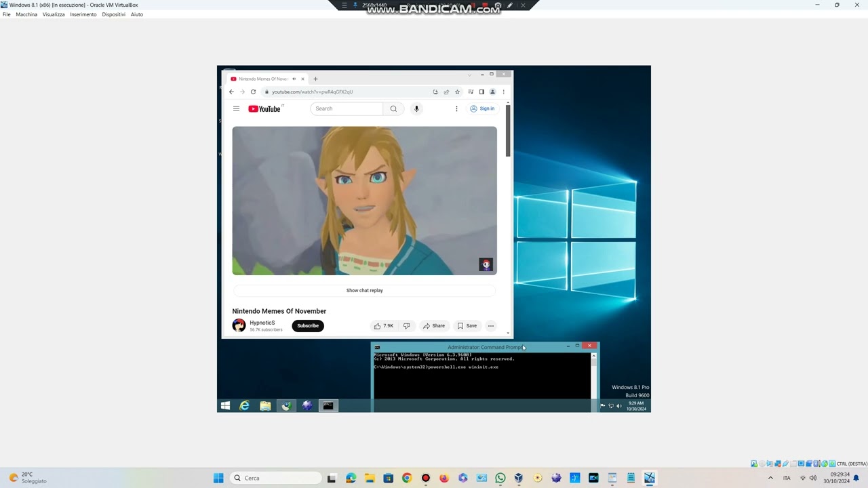Click Sign in on YouTube
Screen dimensions: 868x488
click(483, 108)
